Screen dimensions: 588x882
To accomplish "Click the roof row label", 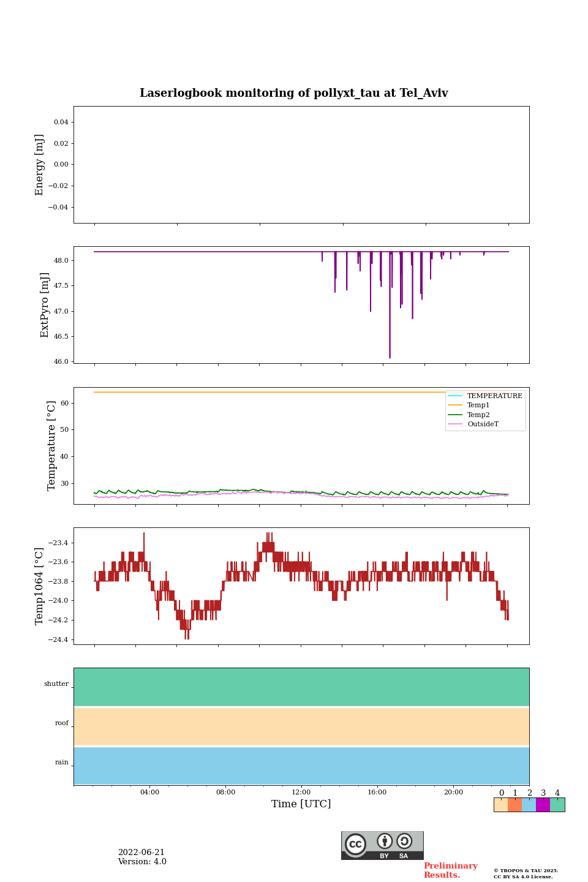I will (x=62, y=723).
